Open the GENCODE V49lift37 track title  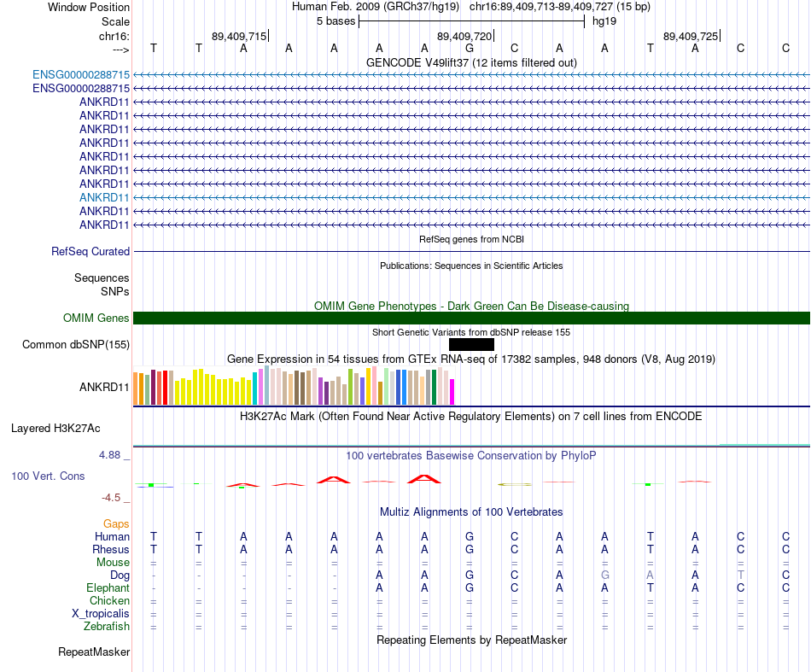[471, 62]
